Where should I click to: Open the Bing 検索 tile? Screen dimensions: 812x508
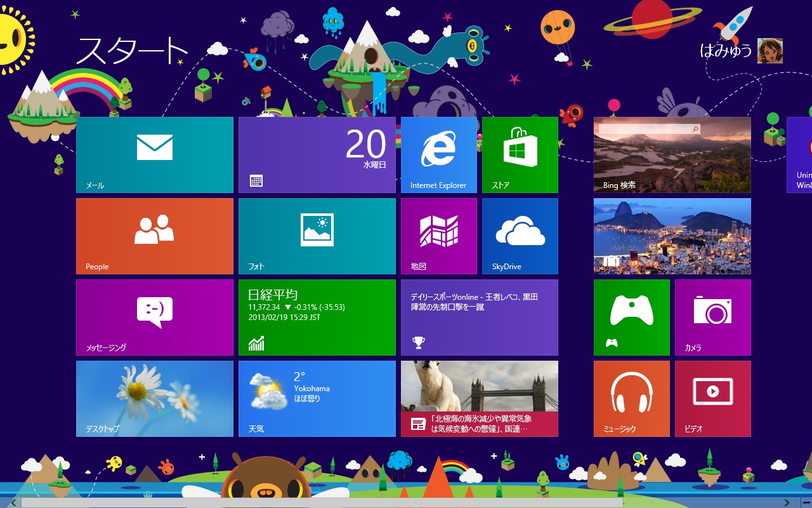pos(672,155)
